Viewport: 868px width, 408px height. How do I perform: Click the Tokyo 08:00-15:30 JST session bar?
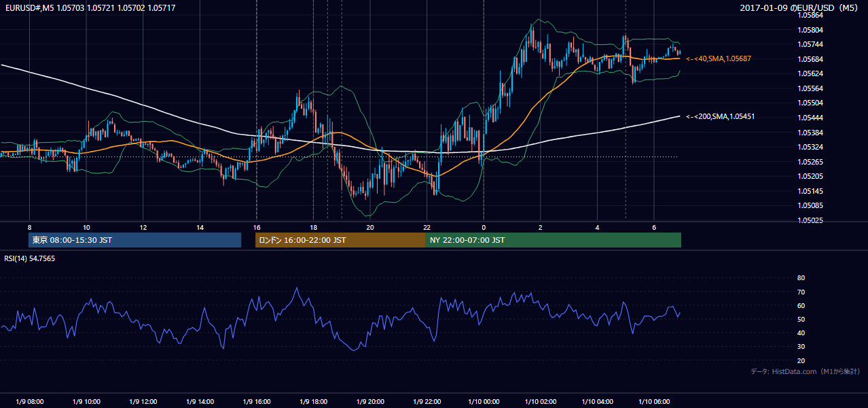pos(135,240)
